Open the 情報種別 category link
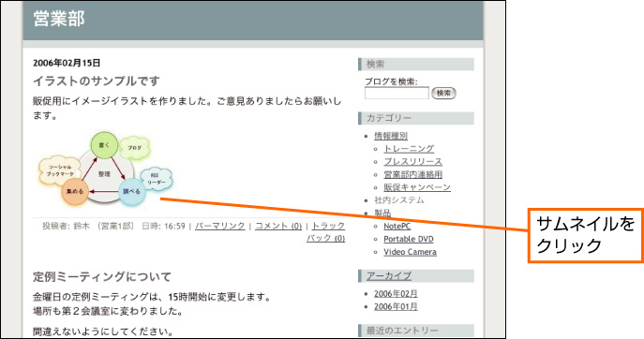 (x=391, y=136)
